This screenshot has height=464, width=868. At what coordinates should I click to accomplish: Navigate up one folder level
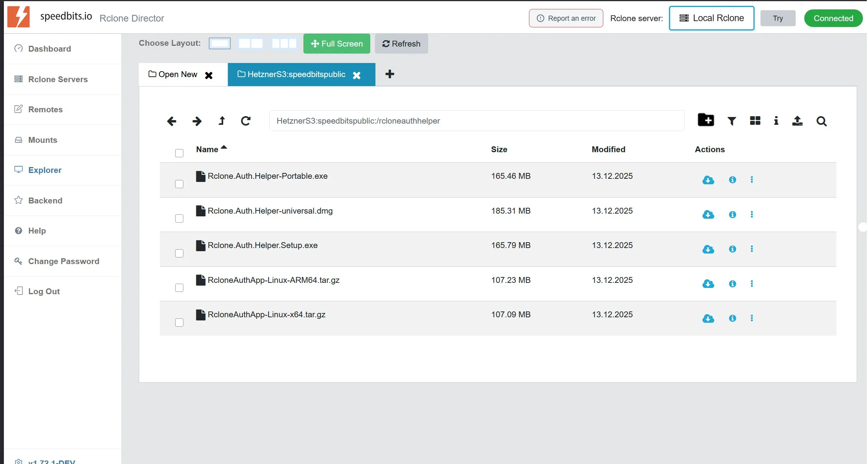(x=222, y=121)
